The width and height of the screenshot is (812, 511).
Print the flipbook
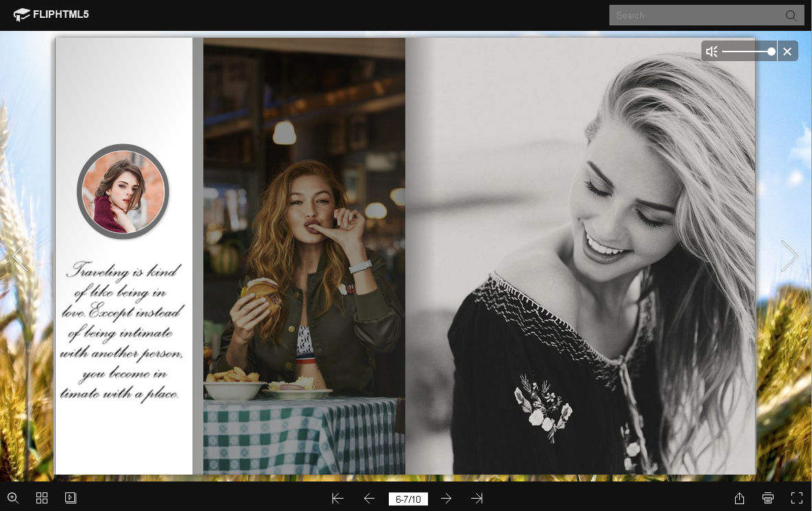pos(768,499)
